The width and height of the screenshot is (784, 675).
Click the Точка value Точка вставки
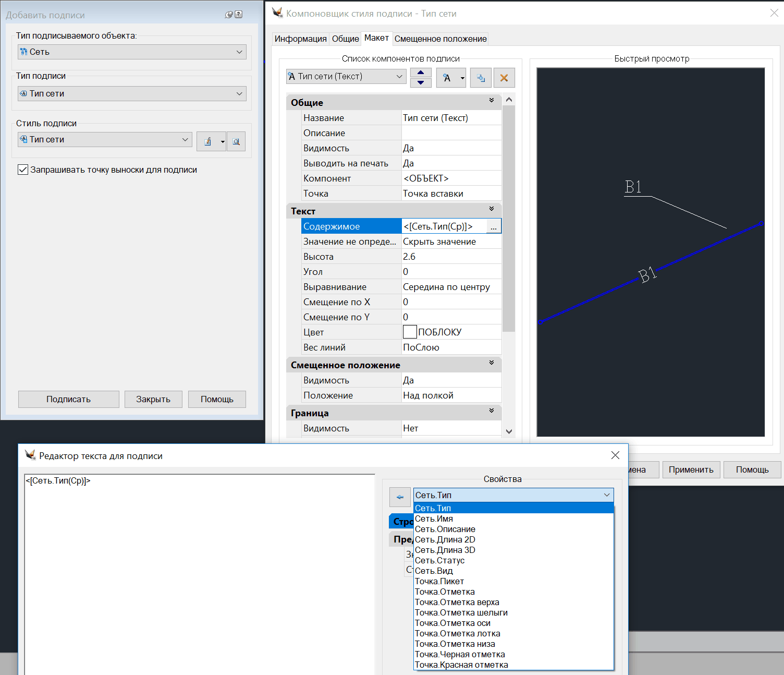coord(451,194)
